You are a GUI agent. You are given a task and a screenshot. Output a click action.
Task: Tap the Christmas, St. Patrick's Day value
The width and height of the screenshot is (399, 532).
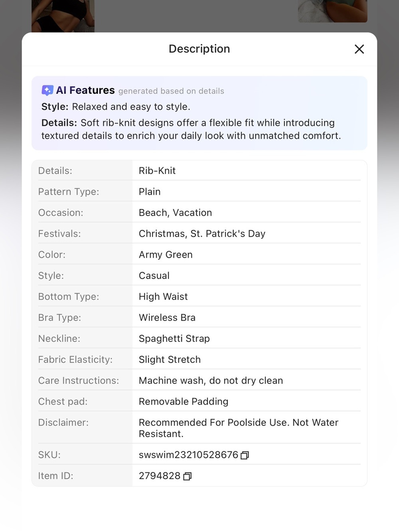coord(202,233)
